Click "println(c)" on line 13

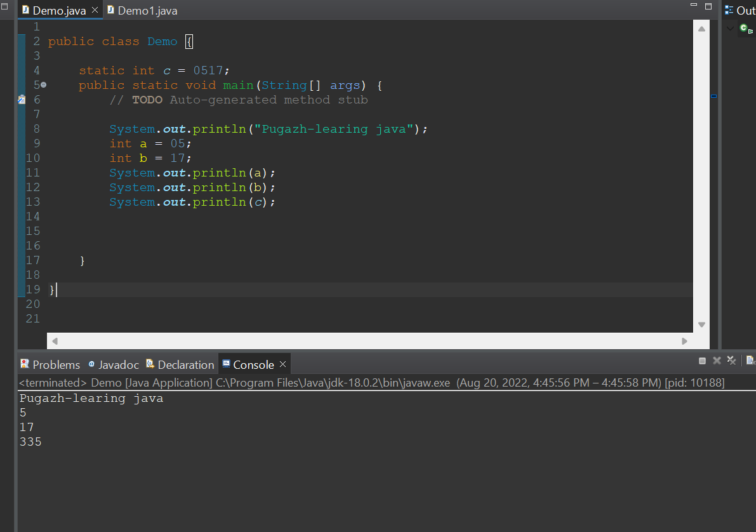pyautogui.click(x=230, y=202)
